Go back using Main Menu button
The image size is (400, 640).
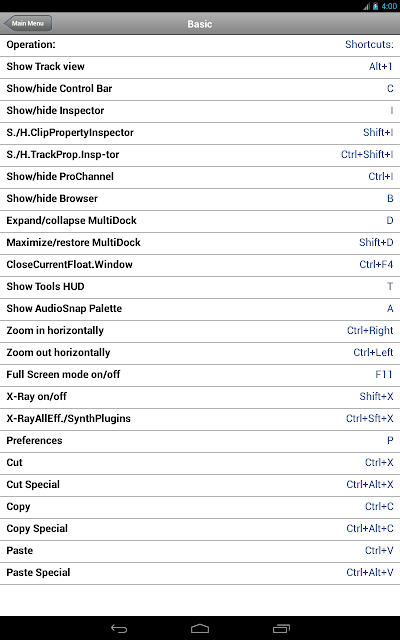27,23
